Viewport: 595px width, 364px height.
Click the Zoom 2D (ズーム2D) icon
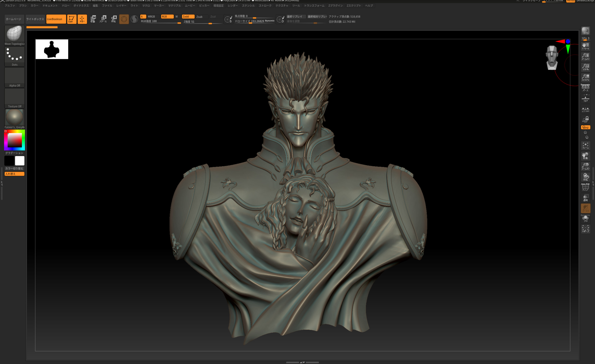(x=585, y=57)
